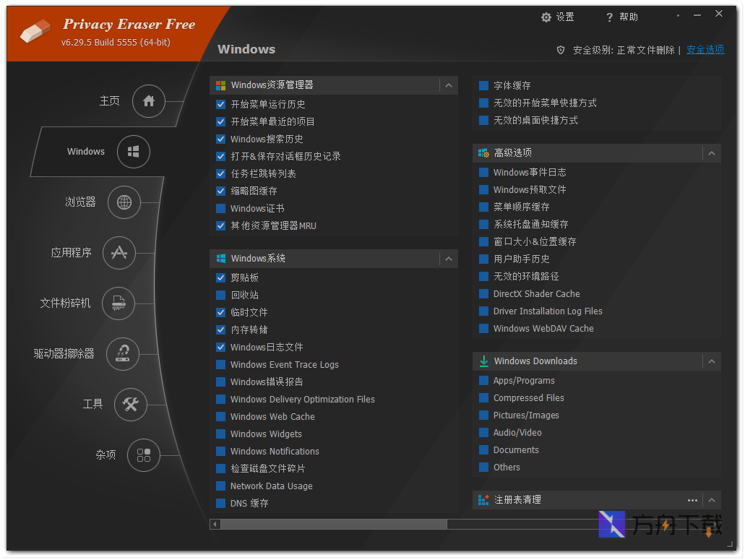
Task: Check the Compressed Files checkbox
Action: [x=483, y=398]
